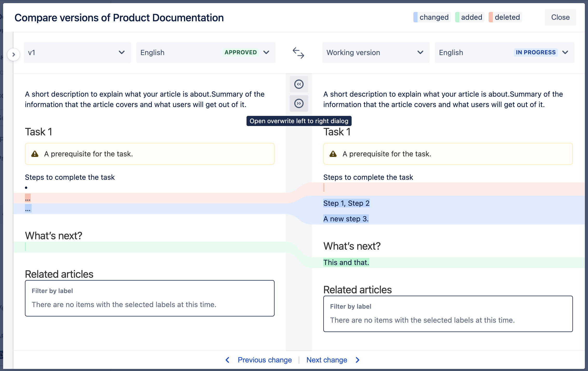The width and height of the screenshot is (588, 371).
Task: Click the highlighted 'This and that.' text
Action: click(x=346, y=262)
